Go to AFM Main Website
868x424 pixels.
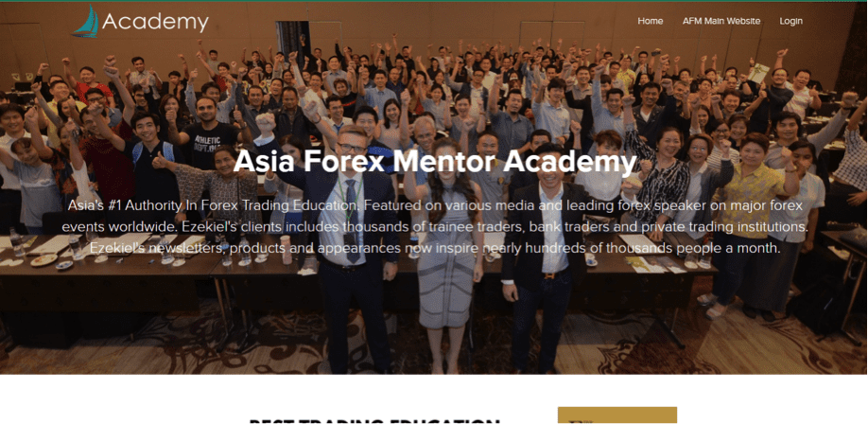coord(721,21)
